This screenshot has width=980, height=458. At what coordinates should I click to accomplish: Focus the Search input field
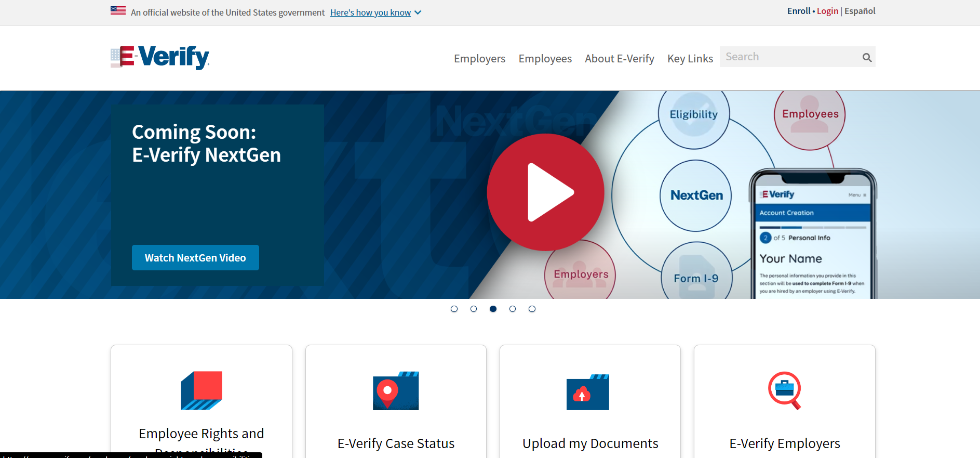click(x=788, y=57)
